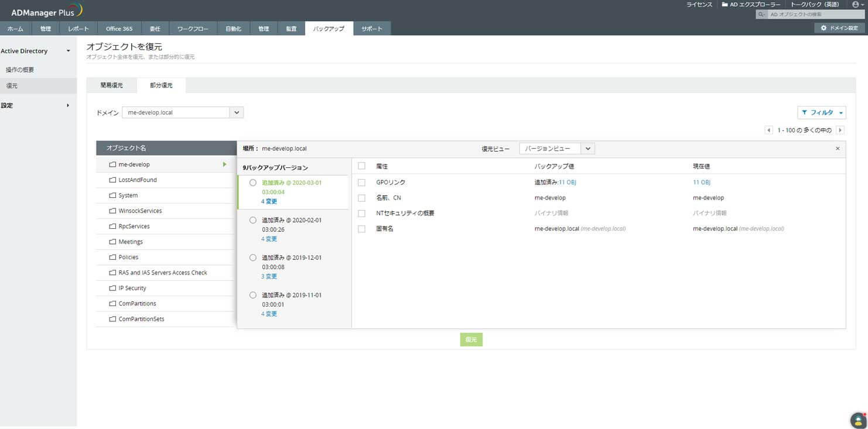This screenshot has width=868, height=429.
Task: Click the folder icon beside WinsockServices
Action: (x=112, y=211)
